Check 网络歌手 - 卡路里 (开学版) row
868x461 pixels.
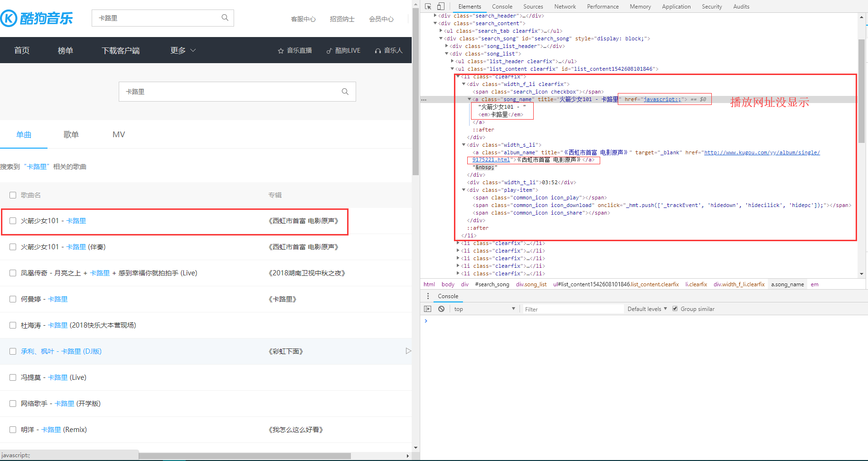(x=13, y=404)
